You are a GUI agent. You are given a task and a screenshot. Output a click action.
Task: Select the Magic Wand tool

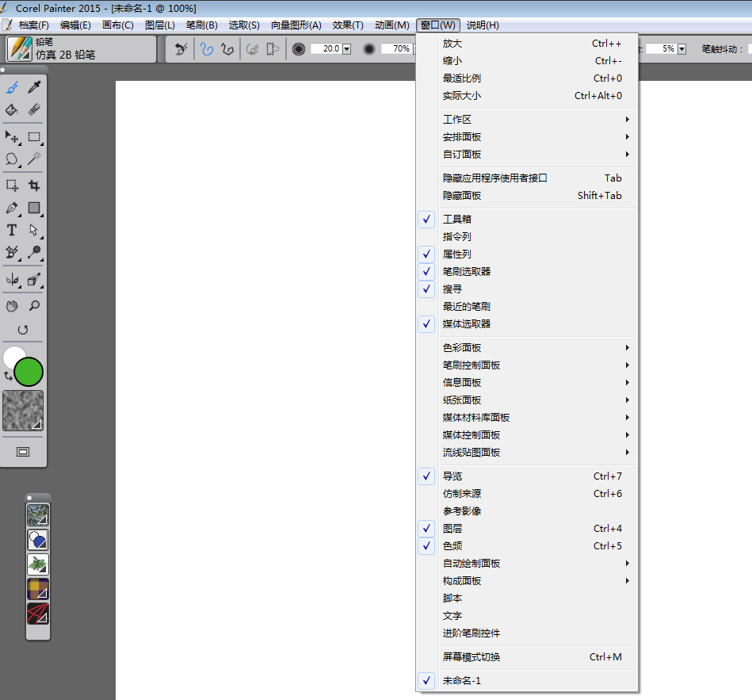click(x=34, y=159)
